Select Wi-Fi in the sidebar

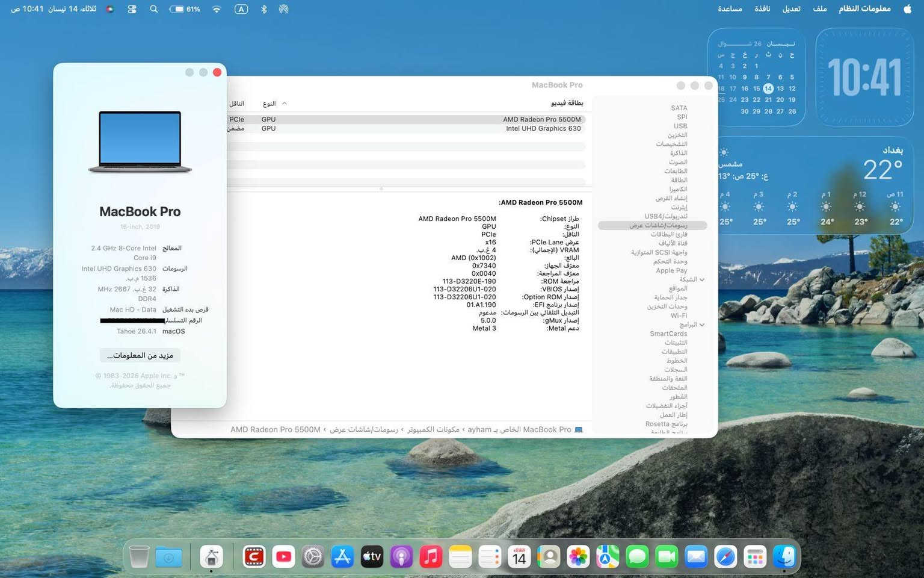(x=679, y=315)
